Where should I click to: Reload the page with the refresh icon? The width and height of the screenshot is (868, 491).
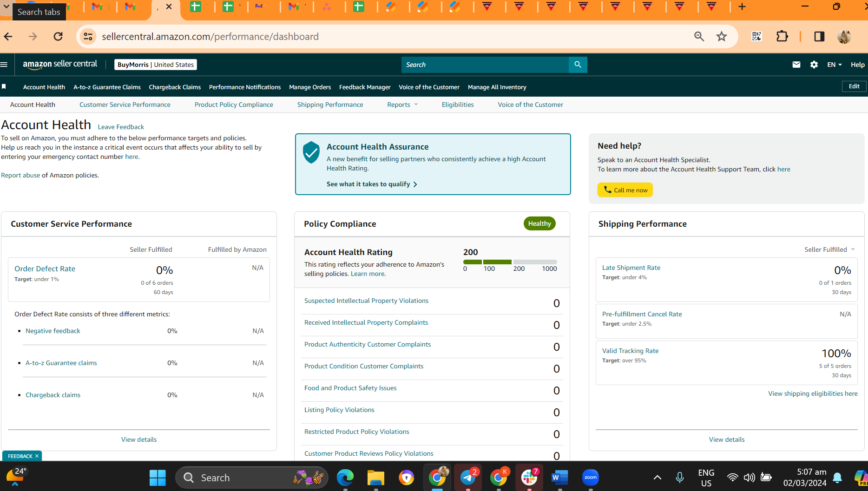click(58, 36)
